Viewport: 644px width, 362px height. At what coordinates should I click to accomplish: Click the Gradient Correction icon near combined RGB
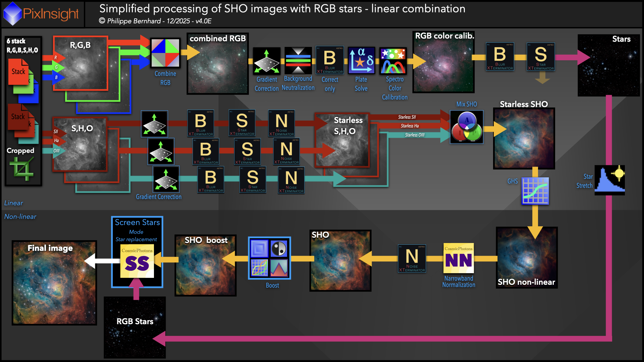(x=267, y=61)
